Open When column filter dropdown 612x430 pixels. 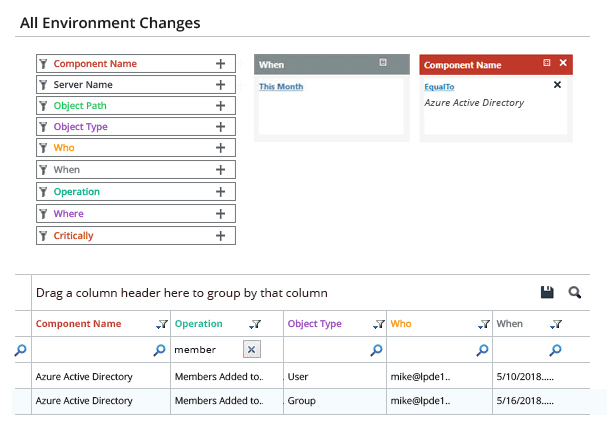tap(556, 324)
